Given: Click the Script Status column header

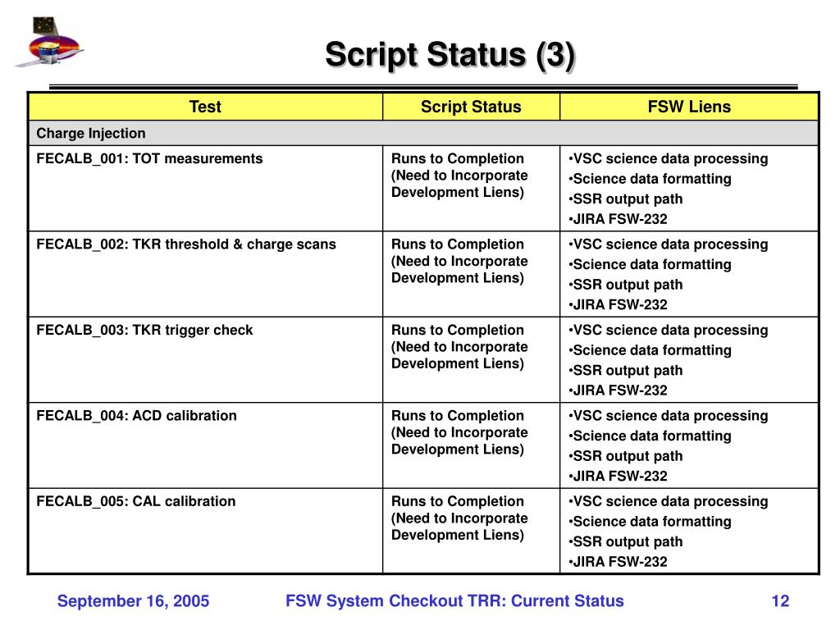Looking at the screenshot, I should 471,107.
